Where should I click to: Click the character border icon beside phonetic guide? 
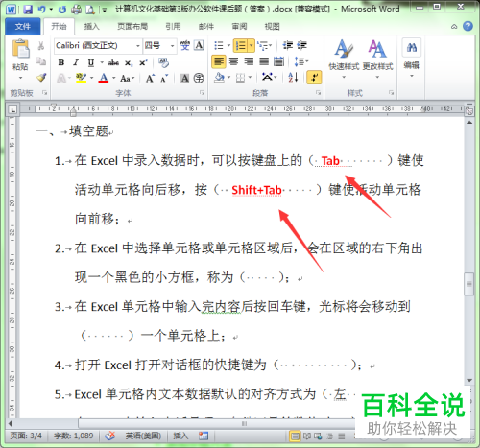[199, 45]
